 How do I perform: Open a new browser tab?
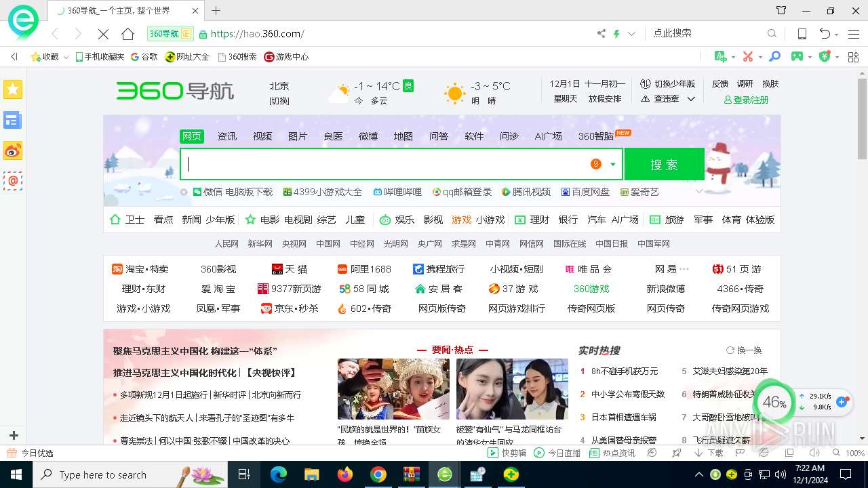(x=216, y=10)
